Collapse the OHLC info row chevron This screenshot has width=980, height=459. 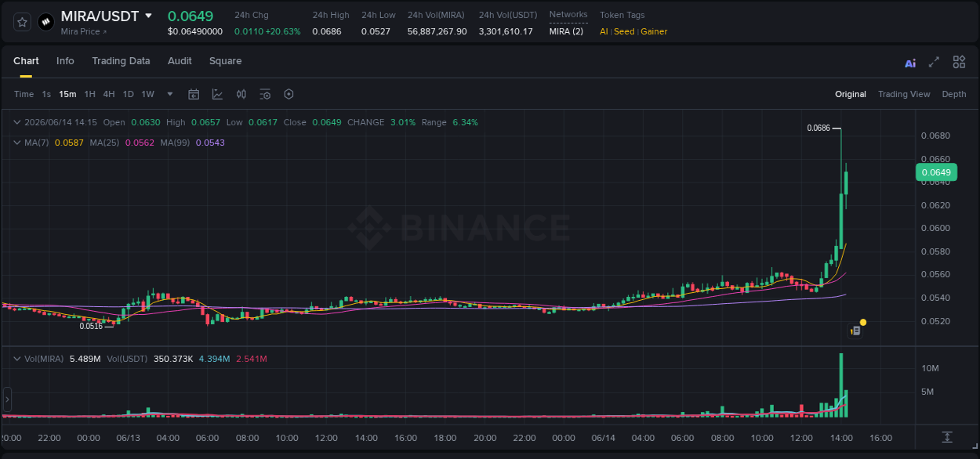[16, 122]
